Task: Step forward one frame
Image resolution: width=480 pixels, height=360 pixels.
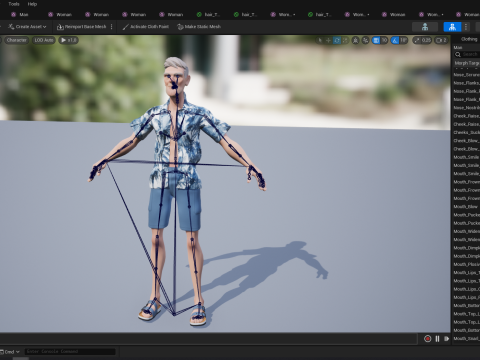Action: 446,339
